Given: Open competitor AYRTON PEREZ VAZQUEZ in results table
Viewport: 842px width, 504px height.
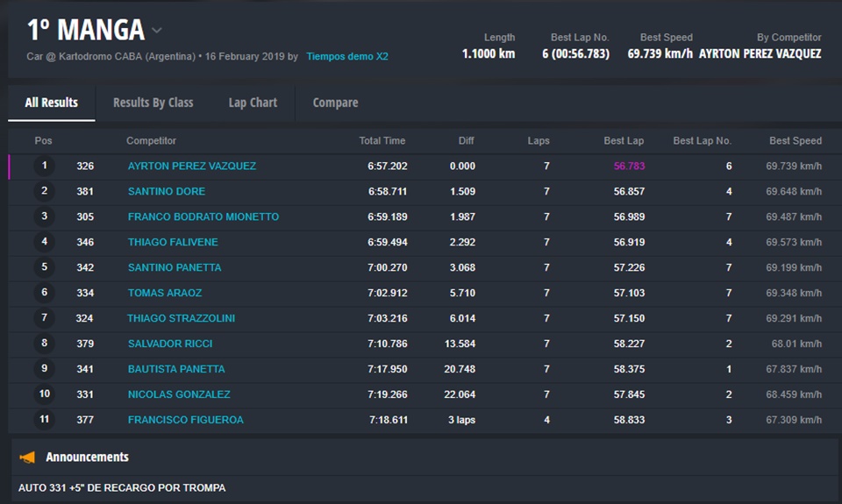Looking at the screenshot, I should [x=191, y=166].
